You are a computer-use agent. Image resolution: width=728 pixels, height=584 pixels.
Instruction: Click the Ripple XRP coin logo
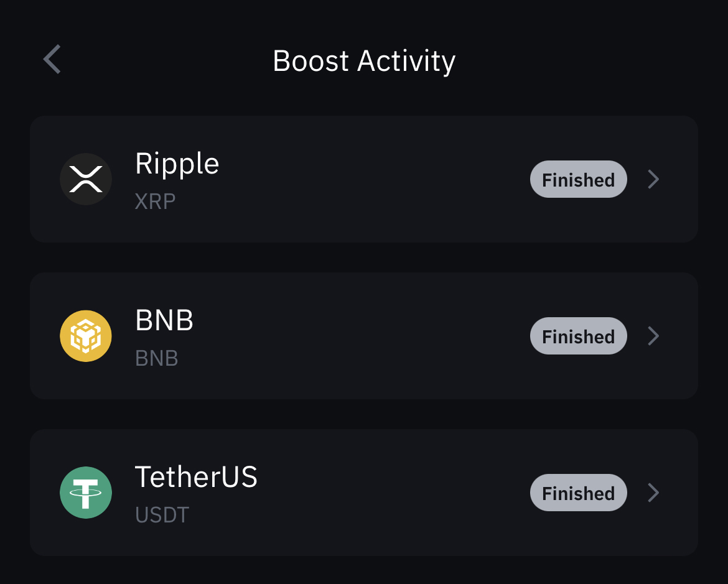[86, 179]
